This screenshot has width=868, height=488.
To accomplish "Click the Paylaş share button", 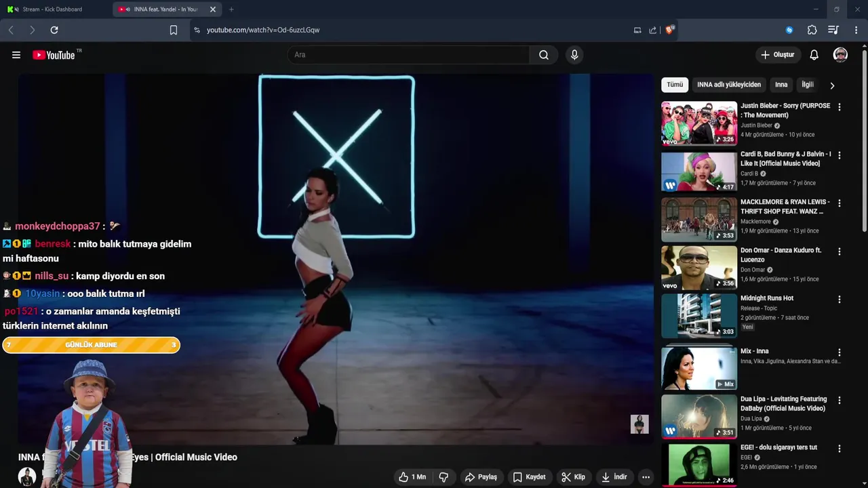I will pos(481,477).
